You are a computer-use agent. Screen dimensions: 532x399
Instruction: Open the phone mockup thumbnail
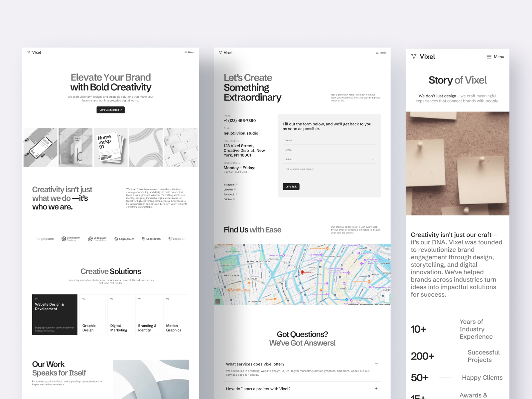[41, 148]
